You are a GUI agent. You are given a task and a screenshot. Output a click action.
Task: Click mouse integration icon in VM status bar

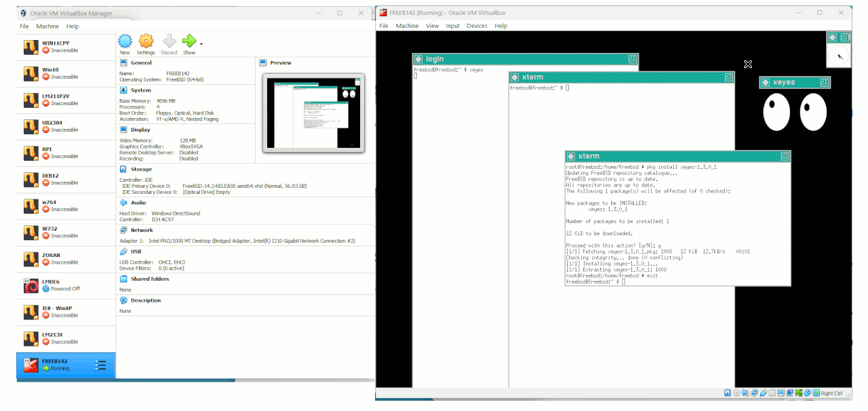pos(807,393)
